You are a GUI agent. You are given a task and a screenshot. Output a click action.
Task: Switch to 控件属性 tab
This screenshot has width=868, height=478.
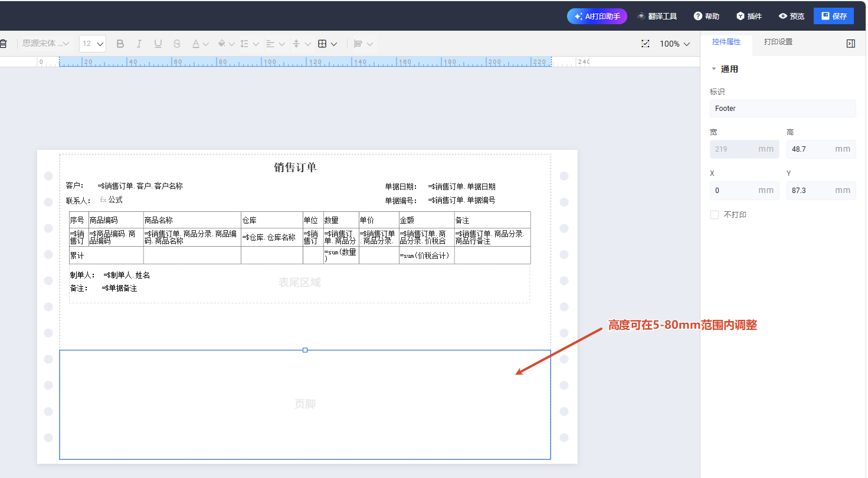tap(726, 42)
